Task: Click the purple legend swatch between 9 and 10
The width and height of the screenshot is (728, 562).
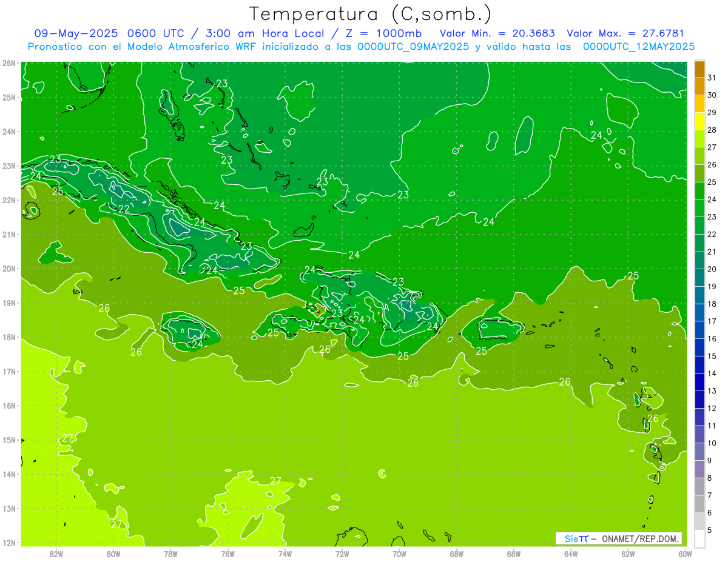Action: [699, 451]
